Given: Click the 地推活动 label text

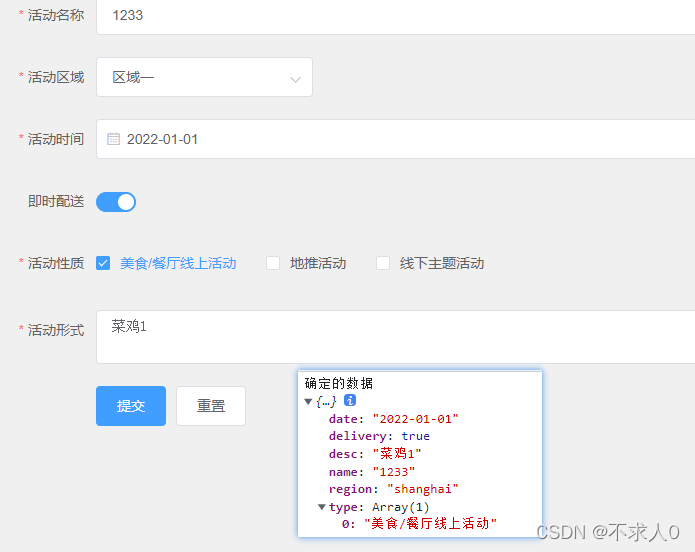Looking at the screenshot, I should (x=318, y=263).
